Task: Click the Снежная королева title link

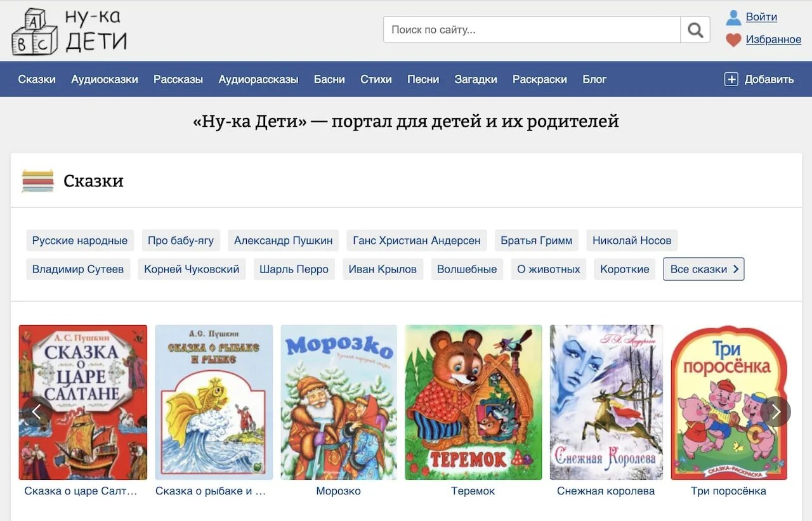Action: tap(606, 491)
